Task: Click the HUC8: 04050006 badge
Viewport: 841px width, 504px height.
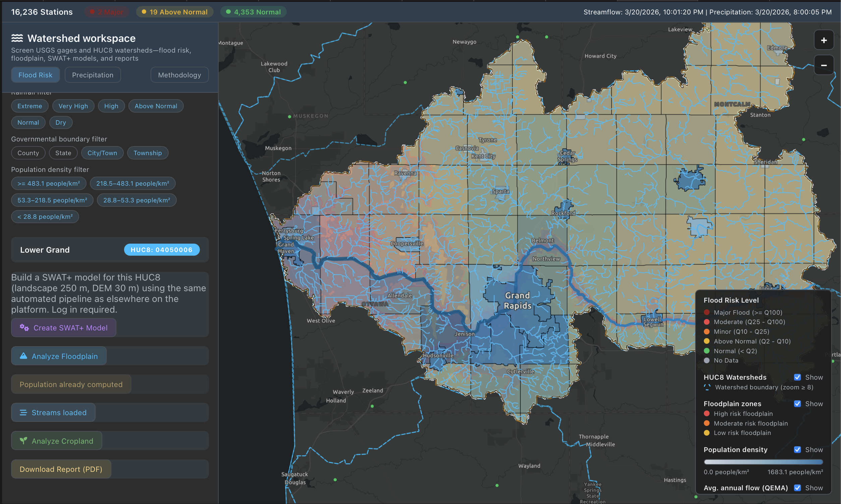Action: [162, 250]
